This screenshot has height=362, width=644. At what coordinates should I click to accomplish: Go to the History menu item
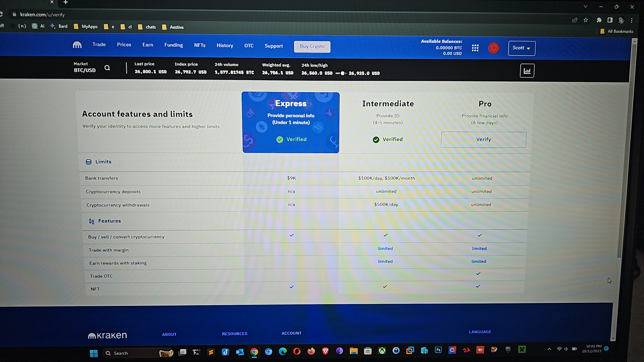point(225,46)
